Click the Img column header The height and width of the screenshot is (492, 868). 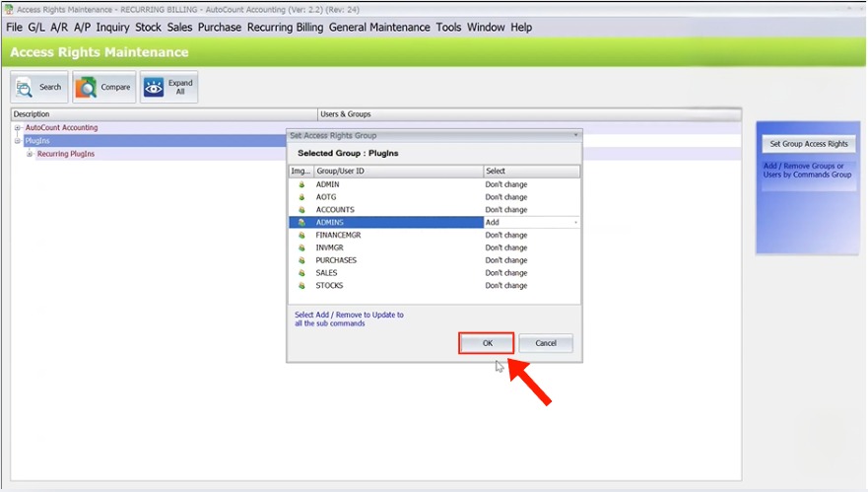(x=301, y=172)
